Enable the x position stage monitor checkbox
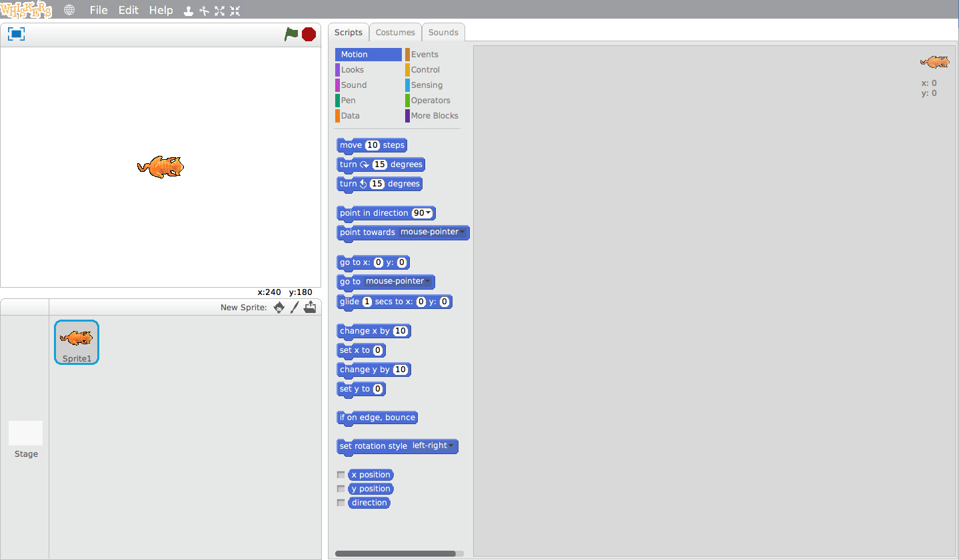959x560 pixels. (x=341, y=475)
